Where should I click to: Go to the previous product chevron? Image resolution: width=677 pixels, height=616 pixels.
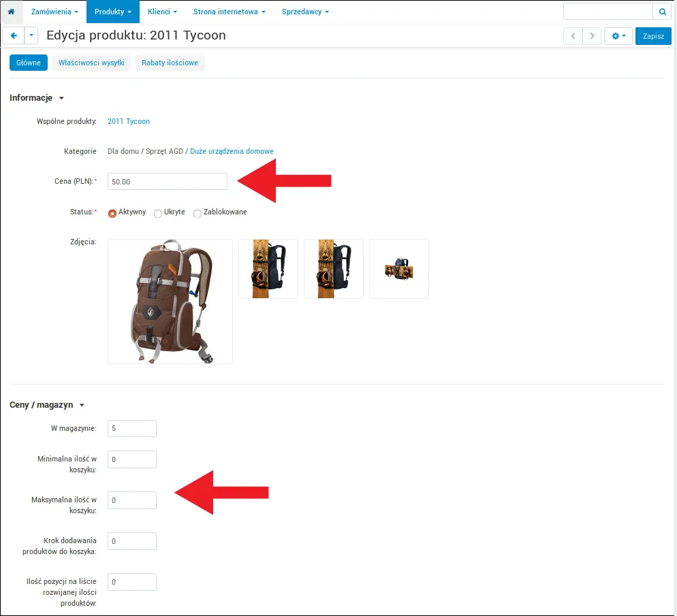[x=573, y=36]
